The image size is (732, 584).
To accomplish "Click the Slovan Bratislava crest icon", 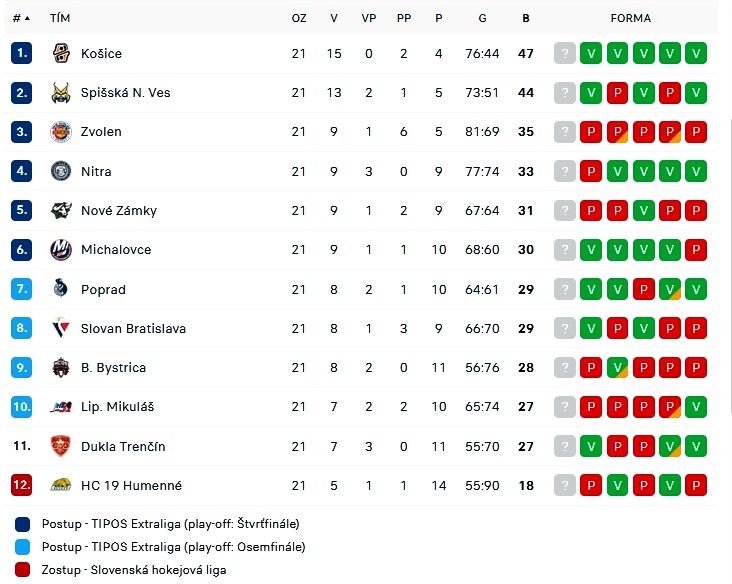I will pyautogui.click(x=61, y=328).
